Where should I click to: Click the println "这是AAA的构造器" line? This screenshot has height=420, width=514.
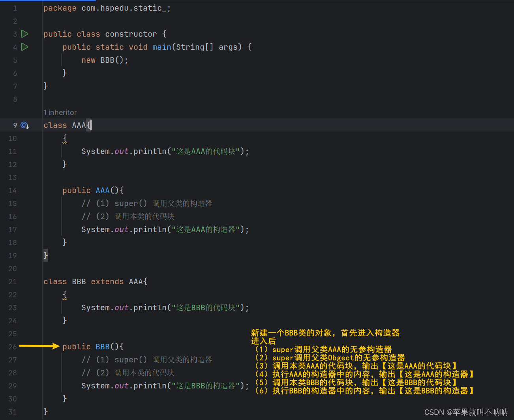click(x=165, y=229)
